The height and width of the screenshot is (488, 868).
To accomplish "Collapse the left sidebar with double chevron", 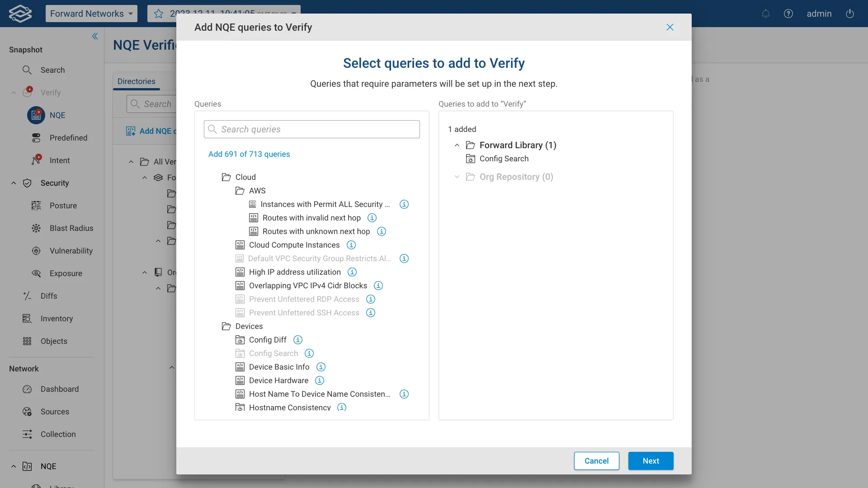I will 95,36.
